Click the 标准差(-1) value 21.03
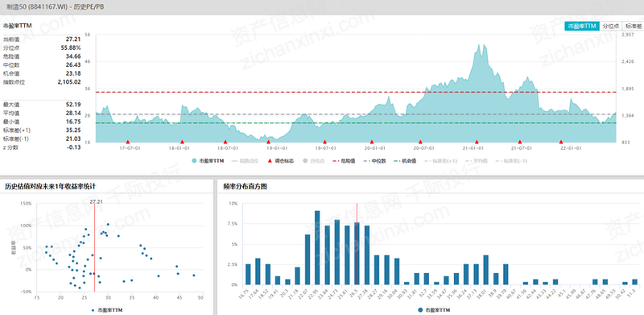The width and height of the screenshot is (644, 315). click(73, 139)
